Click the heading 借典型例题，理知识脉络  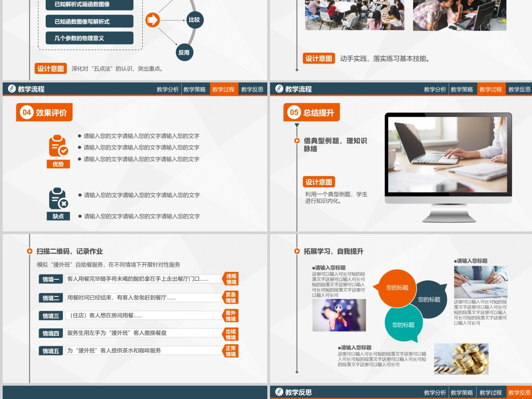335,145
